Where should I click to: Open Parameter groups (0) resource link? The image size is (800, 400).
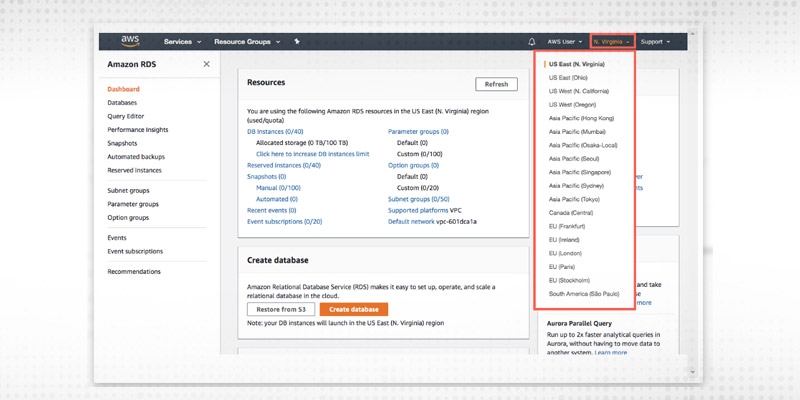(418, 132)
